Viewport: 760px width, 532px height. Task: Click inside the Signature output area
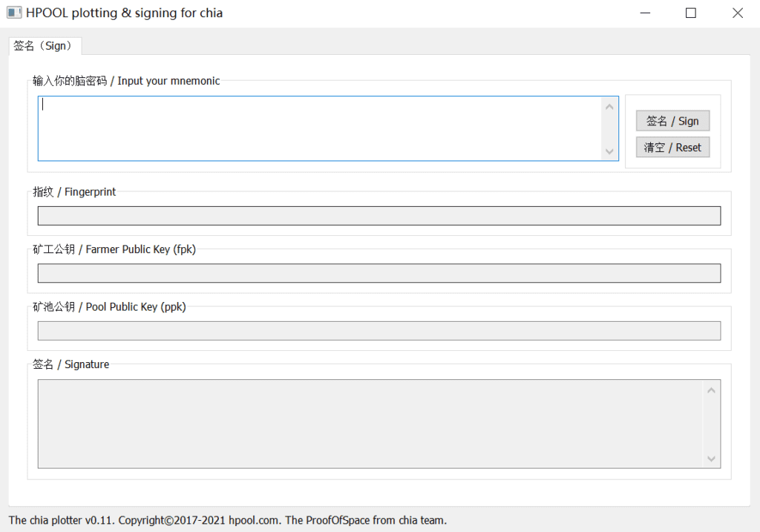coord(370,424)
